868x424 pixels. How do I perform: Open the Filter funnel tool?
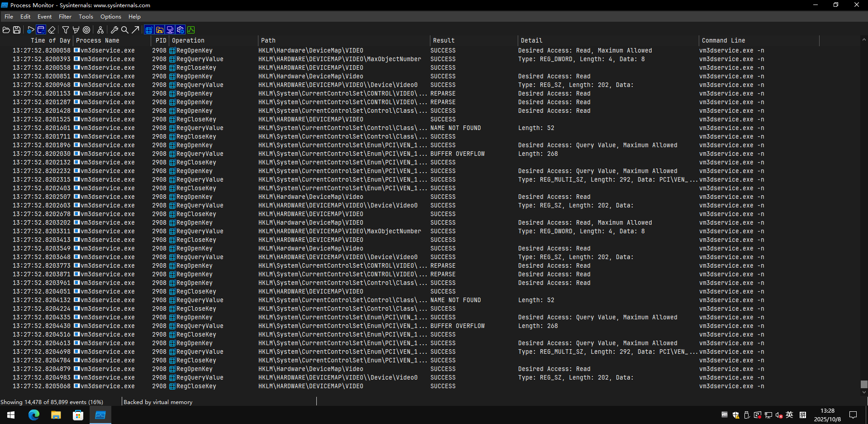pyautogui.click(x=66, y=30)
